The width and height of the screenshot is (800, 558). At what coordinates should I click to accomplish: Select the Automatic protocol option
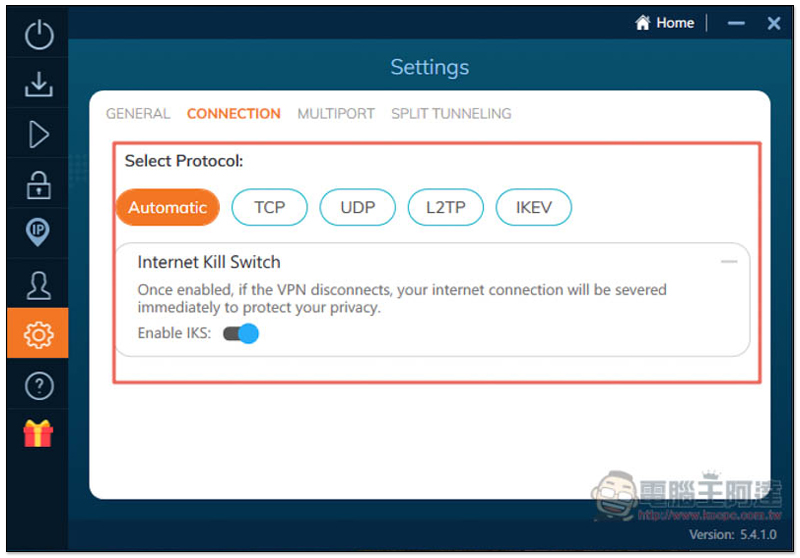coord(167,207)
